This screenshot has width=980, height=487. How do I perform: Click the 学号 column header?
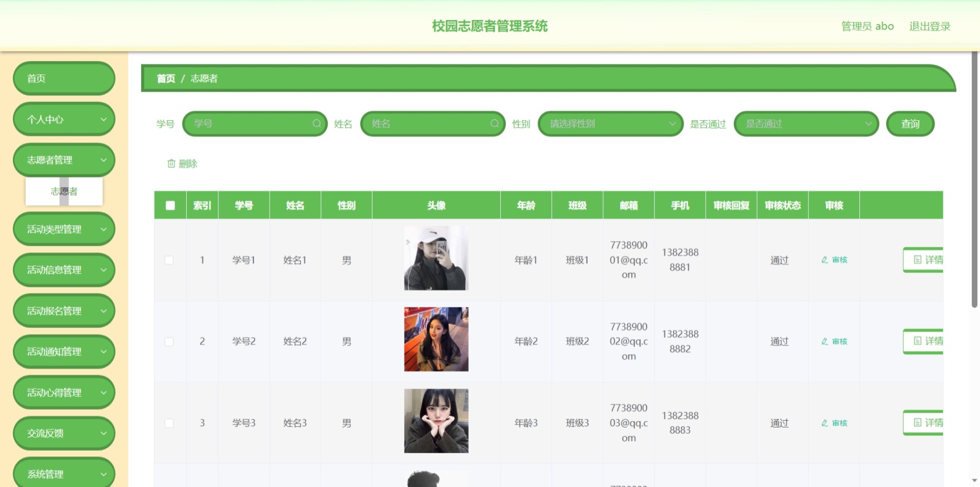tap(244, 206)
